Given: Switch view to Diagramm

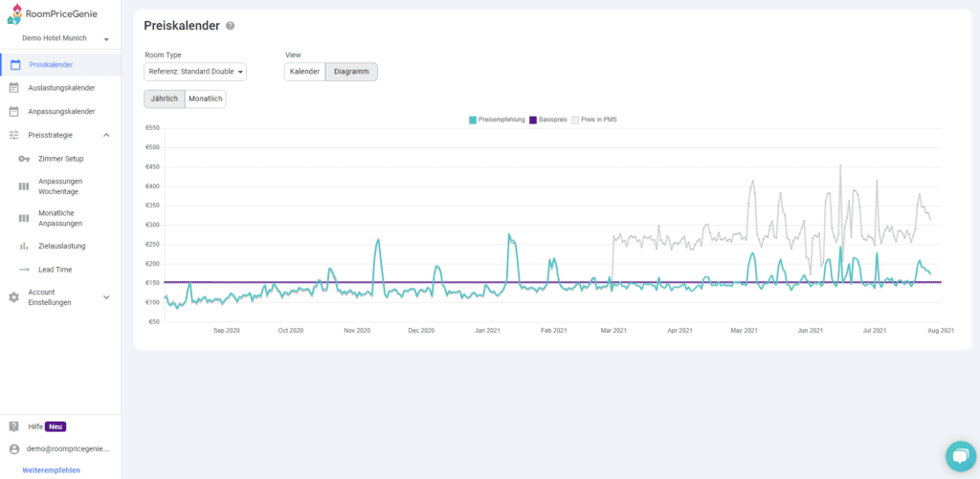Looking at the screenshot, I should (351, 72).
